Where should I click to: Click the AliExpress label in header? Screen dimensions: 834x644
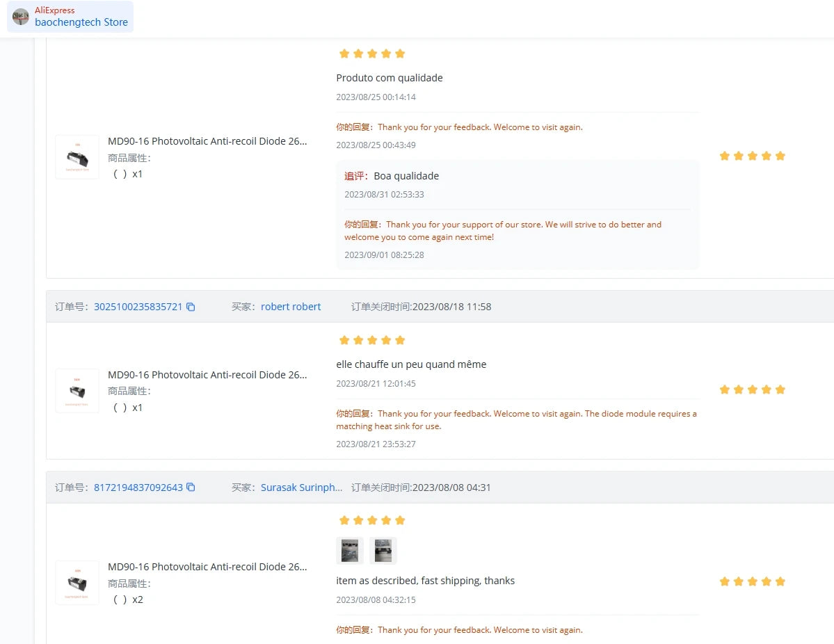click(55, 10)
